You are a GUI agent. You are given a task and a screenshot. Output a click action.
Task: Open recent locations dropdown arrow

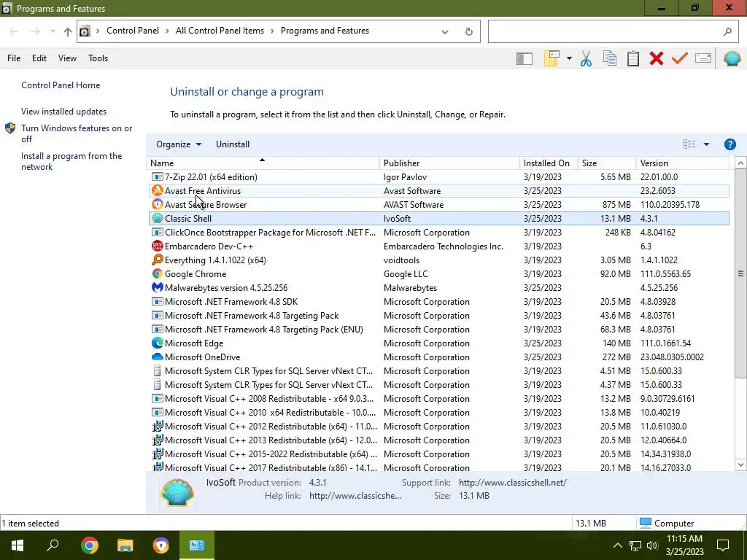(x=53, y=31)
